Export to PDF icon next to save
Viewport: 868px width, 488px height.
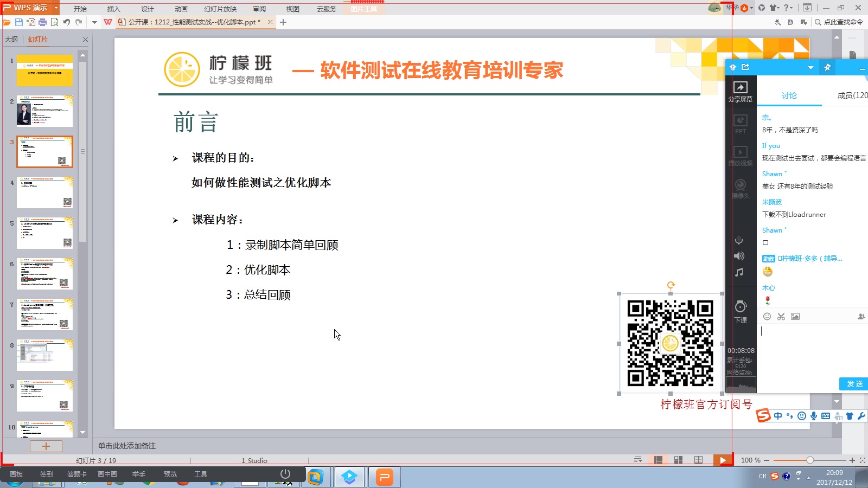tap(31, 22)
